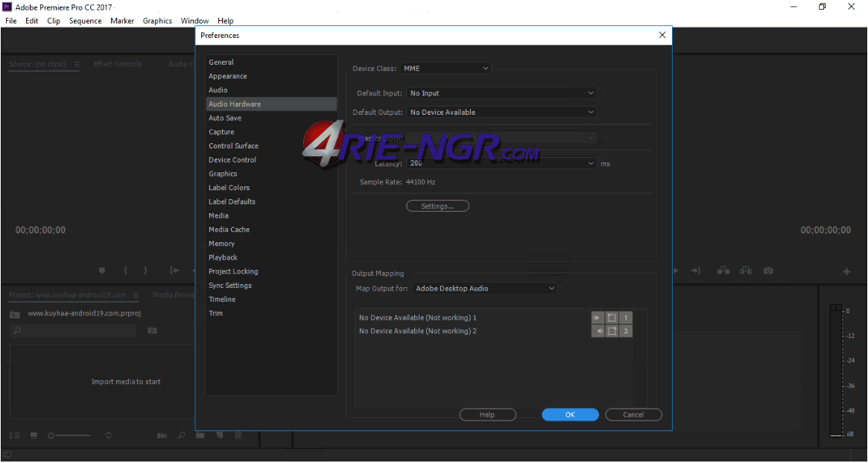Screen dimensions: 868x463
Task: Open the Help menu in menu bar
Action: (225, 20)
